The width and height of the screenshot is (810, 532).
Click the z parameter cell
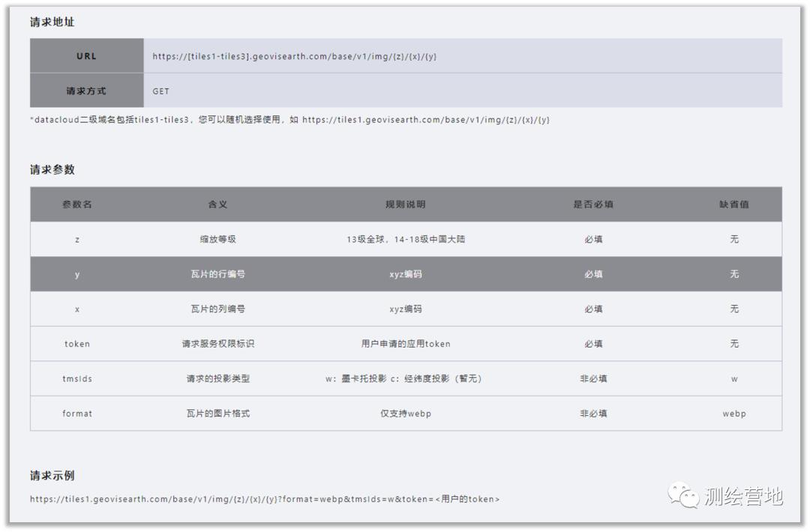pyautogui.click(x=77, y=239)
